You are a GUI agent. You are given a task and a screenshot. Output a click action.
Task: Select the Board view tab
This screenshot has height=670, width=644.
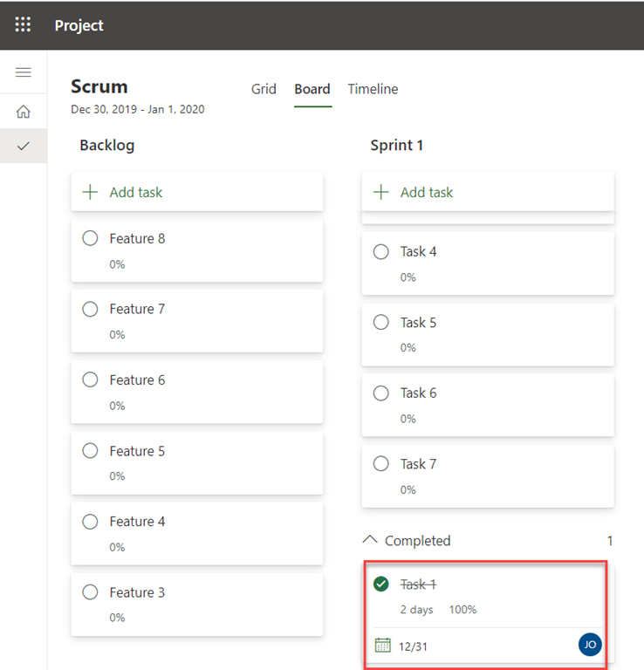(x=312, y=89)
